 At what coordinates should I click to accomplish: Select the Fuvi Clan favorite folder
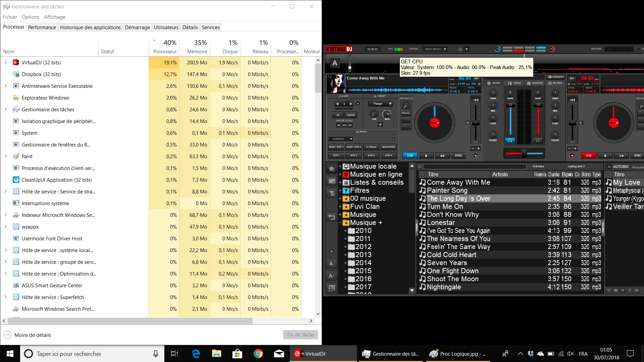click(x=365, y=206)
